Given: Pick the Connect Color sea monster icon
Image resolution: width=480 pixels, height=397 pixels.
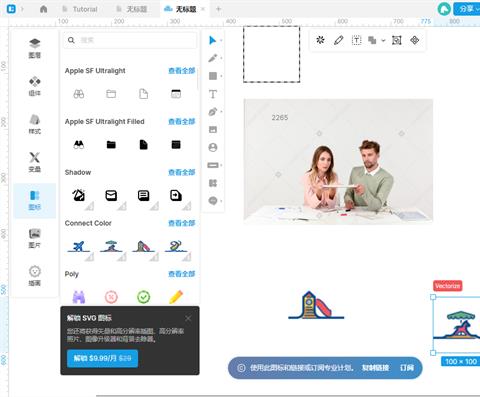Looking at the screenshot, I should pos(176,246).
